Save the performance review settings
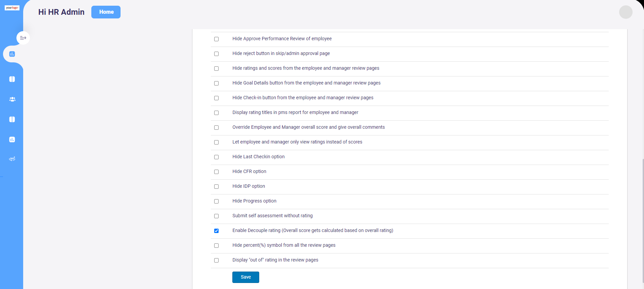This screenshot has height=289, width=644. pyautogui.click(x=246, y=277)
